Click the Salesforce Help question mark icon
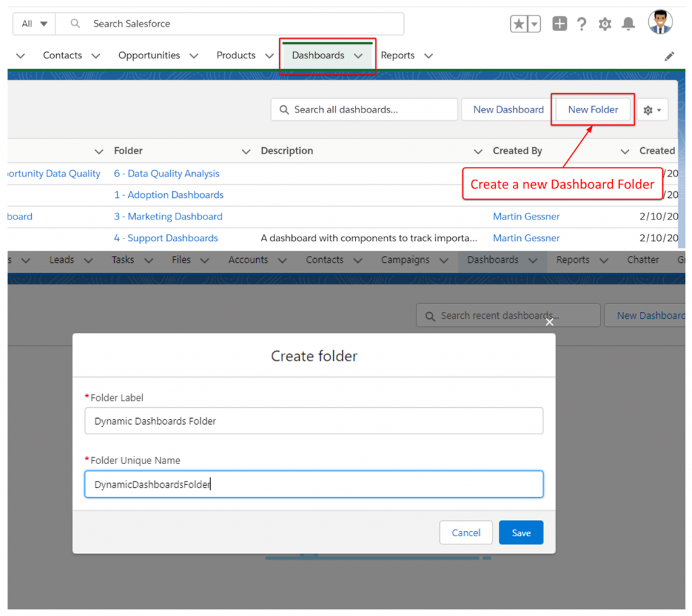 pyautogui.click(x=582, y=23)
